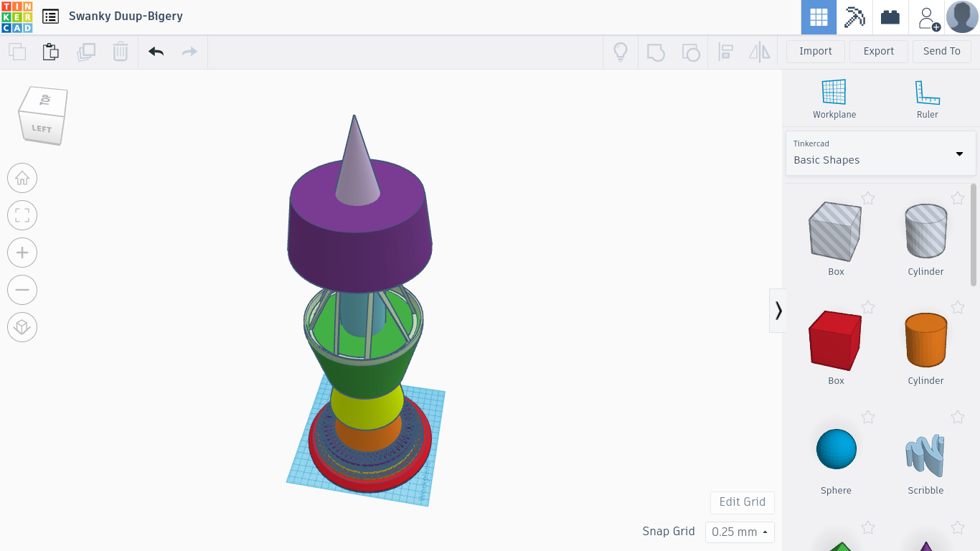980x551 pixels.
Task: Select the red Box shape
Action: pyautogui.click(x=835, y=339)
